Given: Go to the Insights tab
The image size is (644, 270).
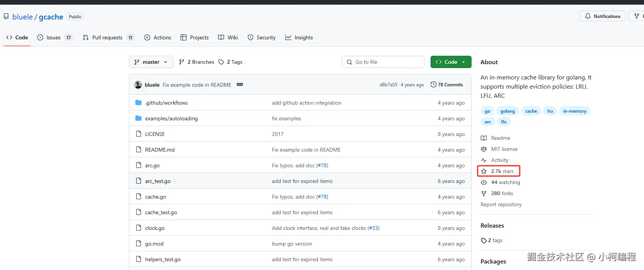Looking at the screenshot, I should pos(303,37).
